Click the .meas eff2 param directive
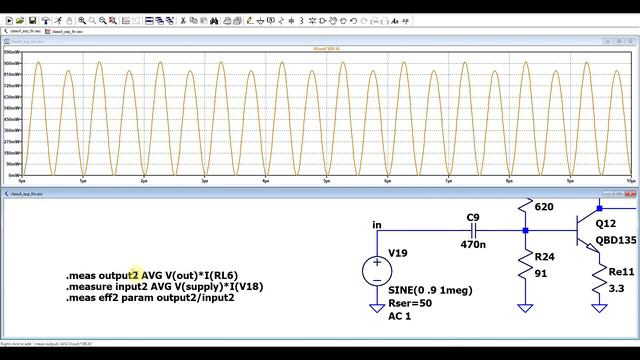640x360 pixels. click(x=150, y=298)
